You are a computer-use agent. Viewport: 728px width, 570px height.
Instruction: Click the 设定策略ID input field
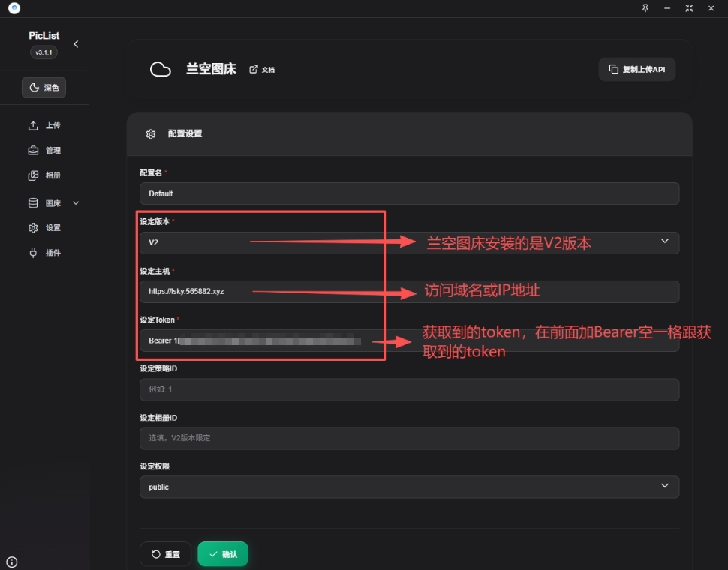click(x=409, y=389)
